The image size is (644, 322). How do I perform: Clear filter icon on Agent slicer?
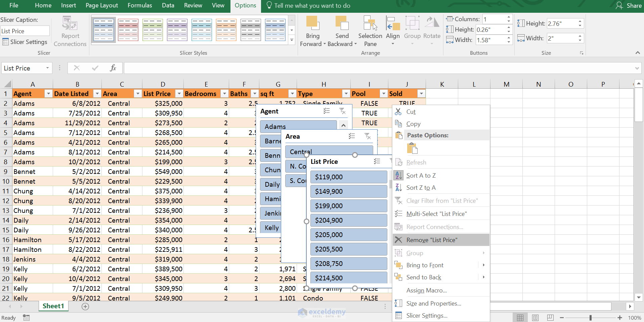(x=342, y=111)
